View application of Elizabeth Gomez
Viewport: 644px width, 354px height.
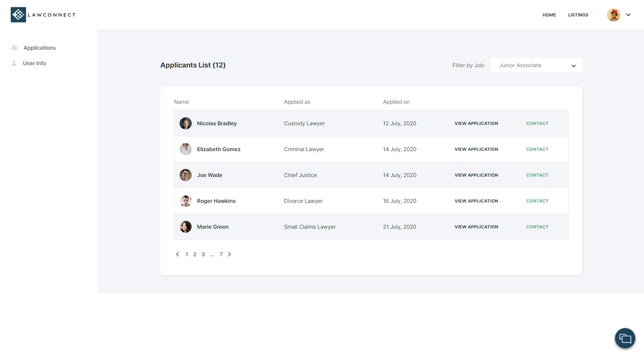(476, 149)
